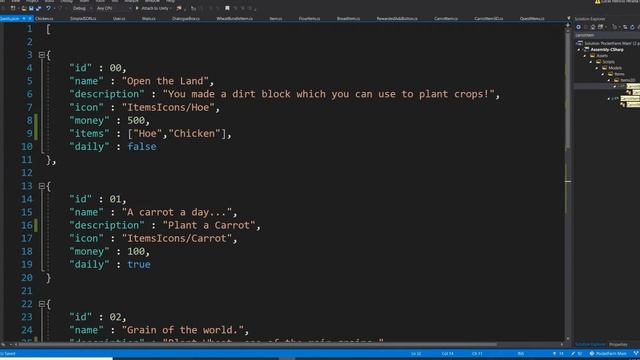Click the Properties bottom tab
640x360 pixels.
(618, 345)
